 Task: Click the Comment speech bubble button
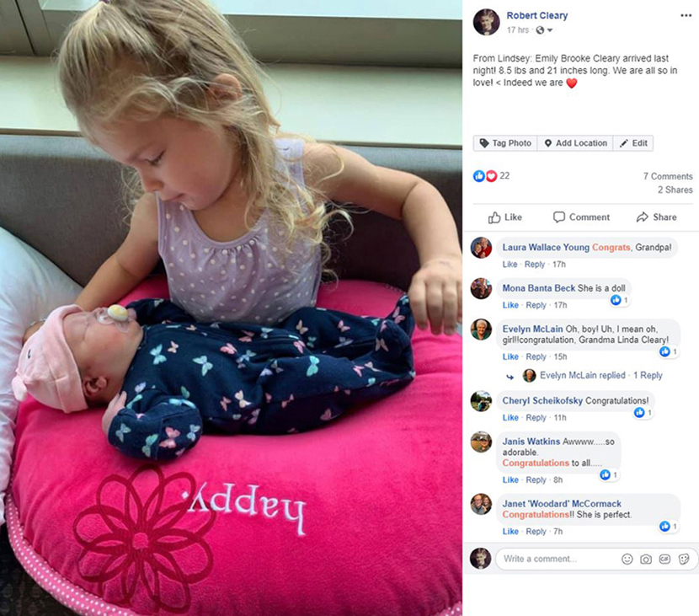(x=581, y=217)
